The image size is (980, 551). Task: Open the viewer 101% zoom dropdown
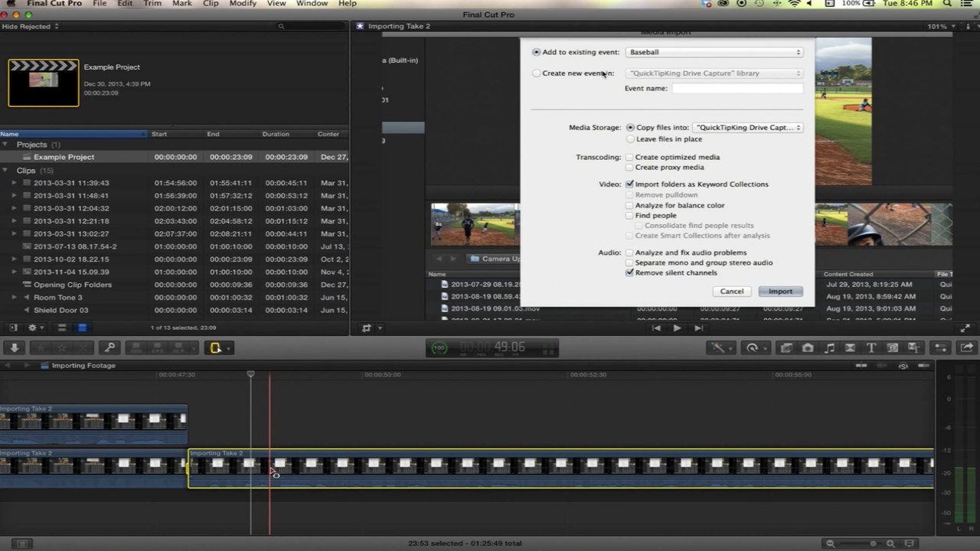pyautogui.click(x=940, y=27)
